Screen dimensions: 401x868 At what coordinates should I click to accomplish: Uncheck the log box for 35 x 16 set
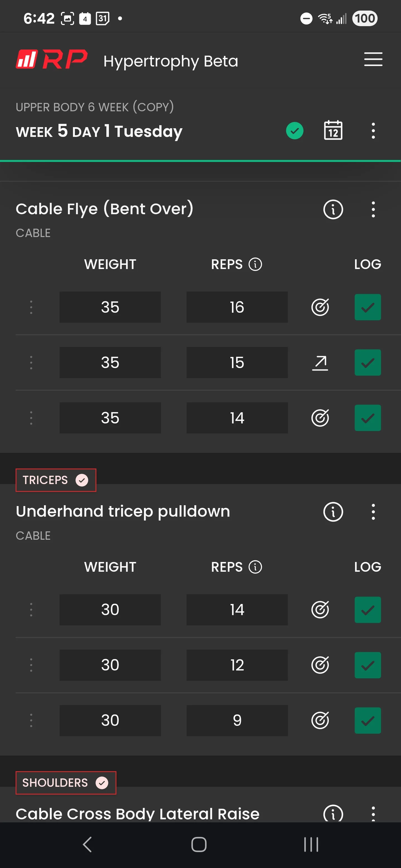point(368,307)
